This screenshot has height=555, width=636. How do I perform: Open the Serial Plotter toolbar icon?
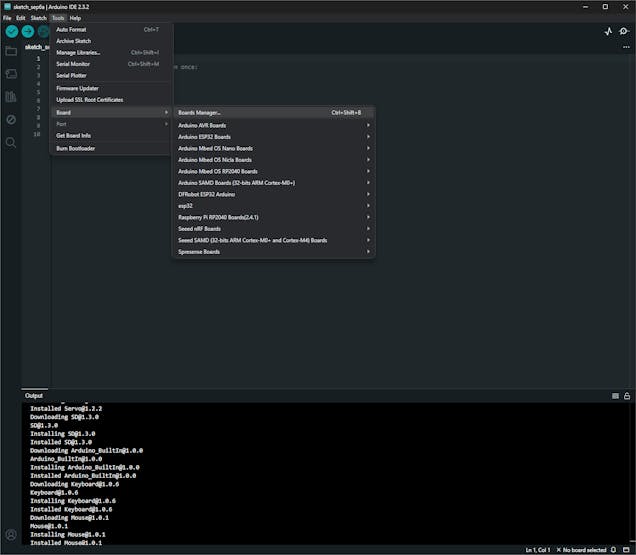pyautogui.click(x=609, y=31)
